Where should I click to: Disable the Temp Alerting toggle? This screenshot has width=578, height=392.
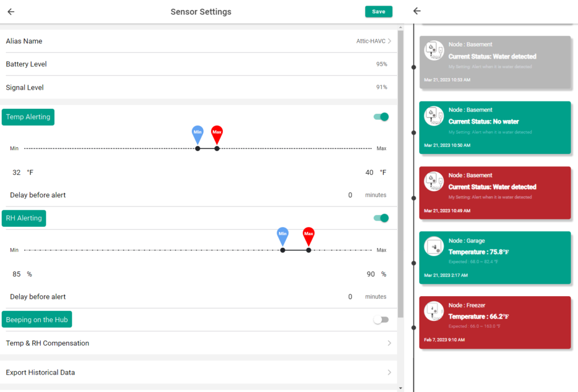coord(381,117)
